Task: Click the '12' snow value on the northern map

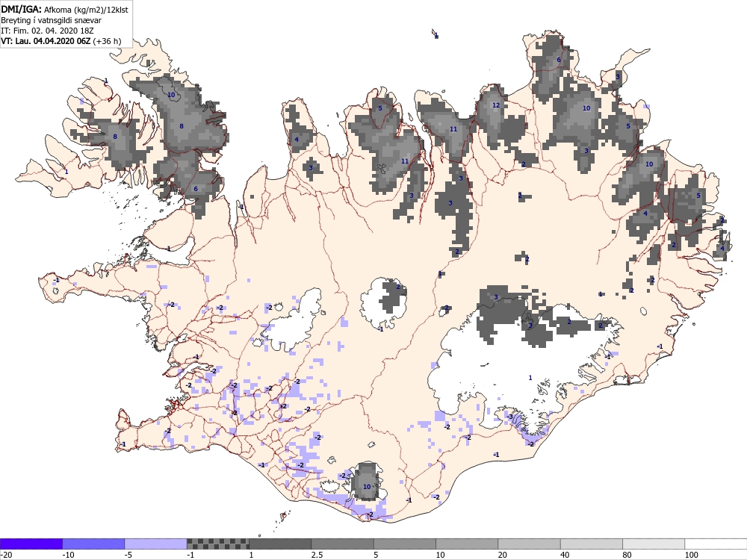Action: 496,105
